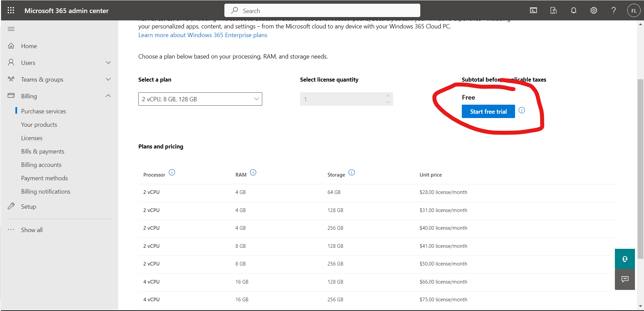Open the teal help support button
Viewport: 644px width, 311px height.
625,259
